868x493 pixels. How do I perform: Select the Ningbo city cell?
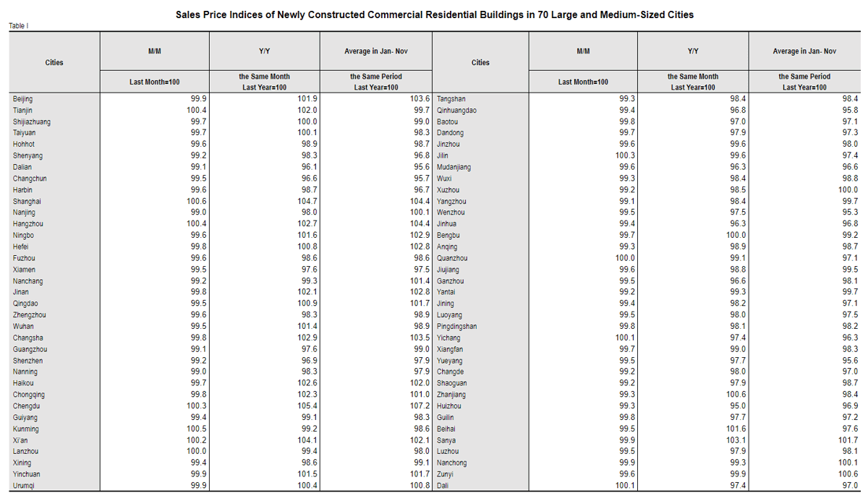click(23, 236)
